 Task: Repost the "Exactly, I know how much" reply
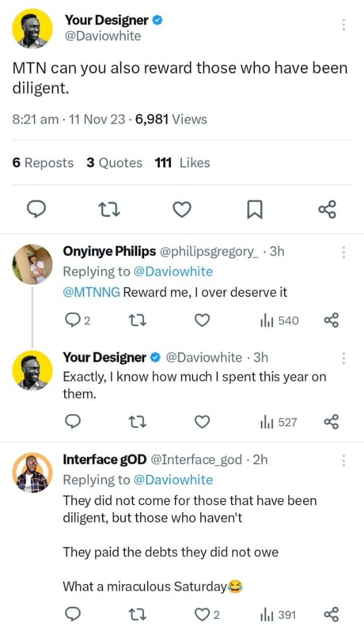(137, 422)
